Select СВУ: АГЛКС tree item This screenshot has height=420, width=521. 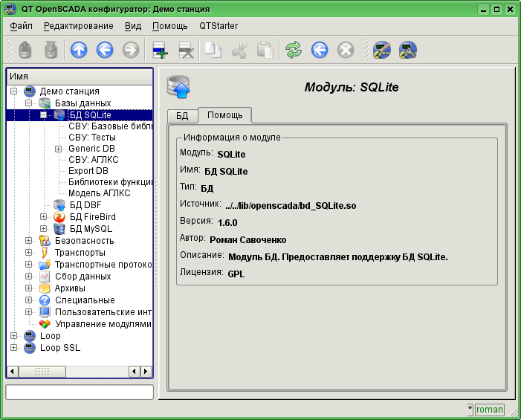pos(94,160)
